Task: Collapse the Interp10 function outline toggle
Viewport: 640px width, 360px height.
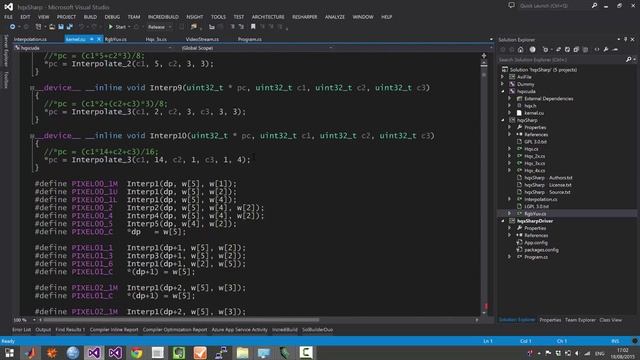Action: (x=32, y=136)
